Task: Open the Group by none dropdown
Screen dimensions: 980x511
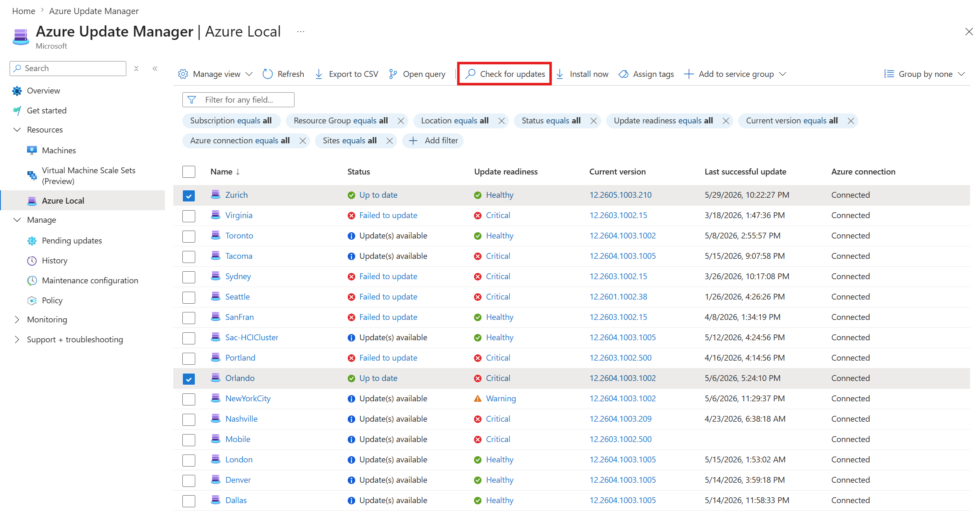Action: (924, 74)
